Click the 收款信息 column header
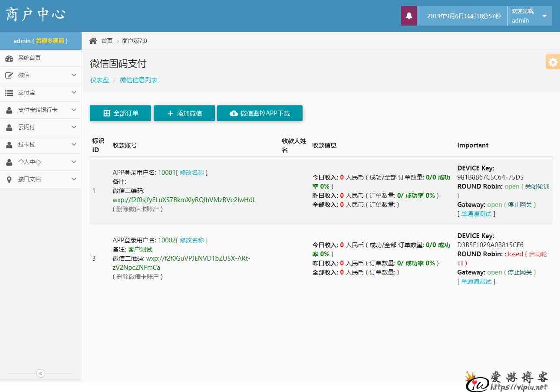The image size is (560, 392). tap(325, 145)
